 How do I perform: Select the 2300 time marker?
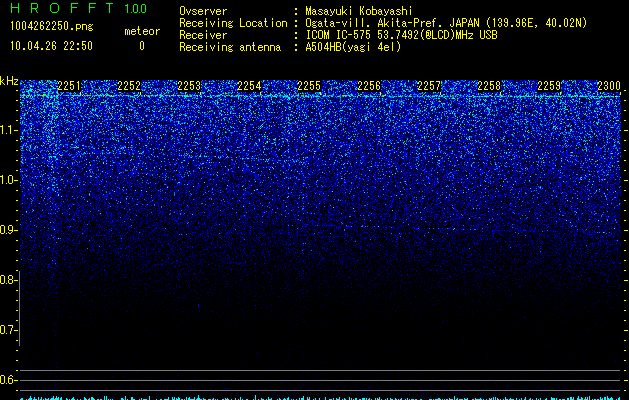tap(609, 86)
